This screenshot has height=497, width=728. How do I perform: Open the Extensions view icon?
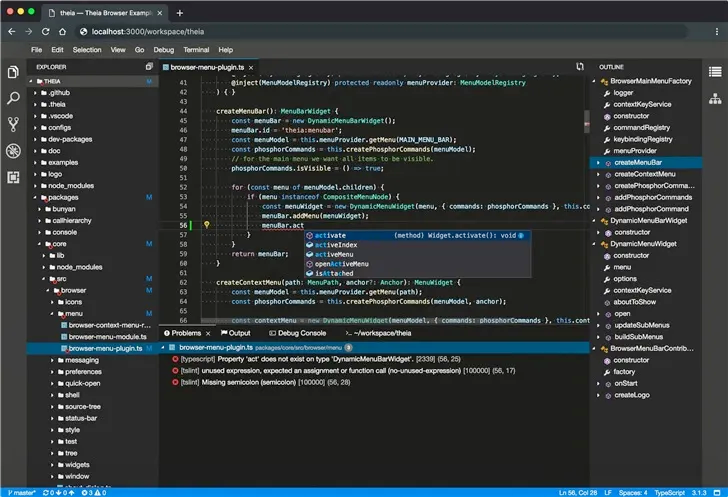(x=13, y=177)
